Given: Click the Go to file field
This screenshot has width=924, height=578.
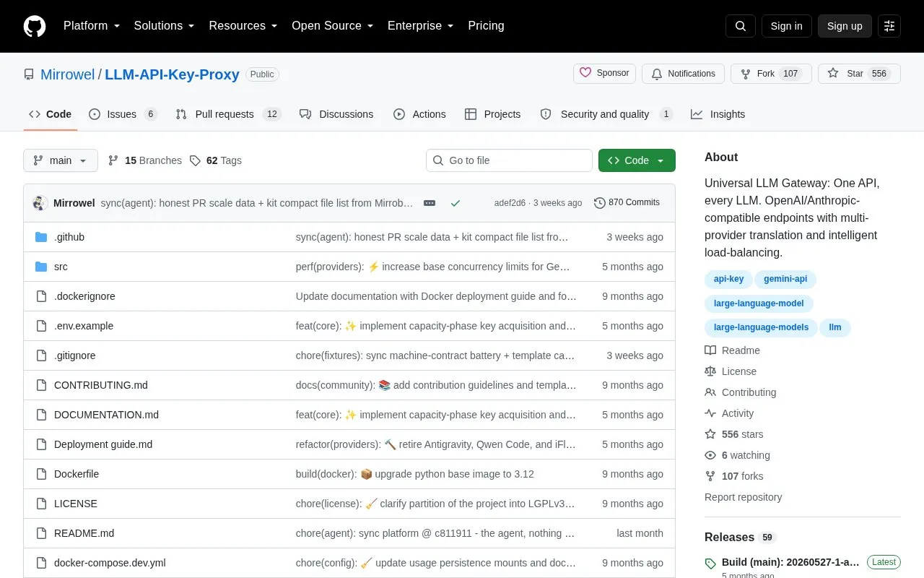Looking at the screenshot, I should [509, 160].
